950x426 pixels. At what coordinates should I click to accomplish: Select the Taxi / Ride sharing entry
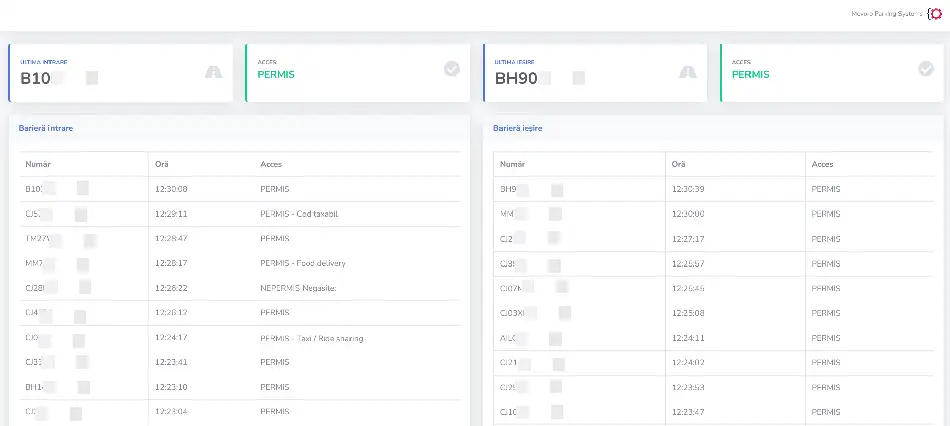point(311,338)
